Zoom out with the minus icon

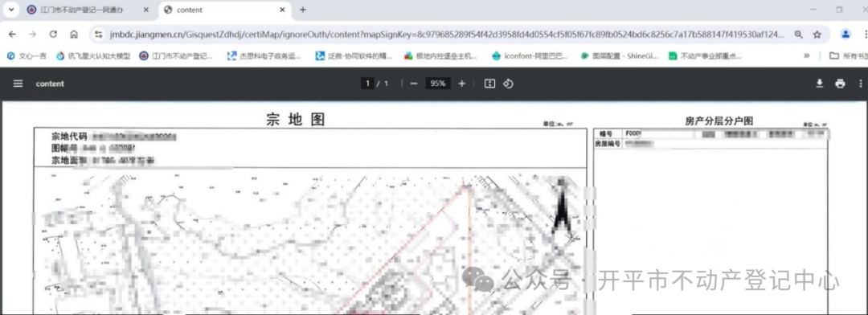pyautogui.click(x=414, y=84)
